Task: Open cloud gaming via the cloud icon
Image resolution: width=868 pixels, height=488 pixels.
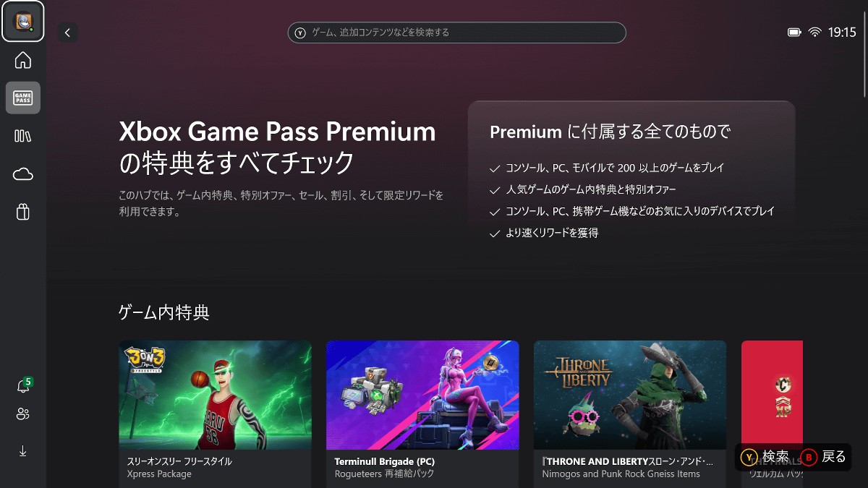Action: click(x=23, y=174)
